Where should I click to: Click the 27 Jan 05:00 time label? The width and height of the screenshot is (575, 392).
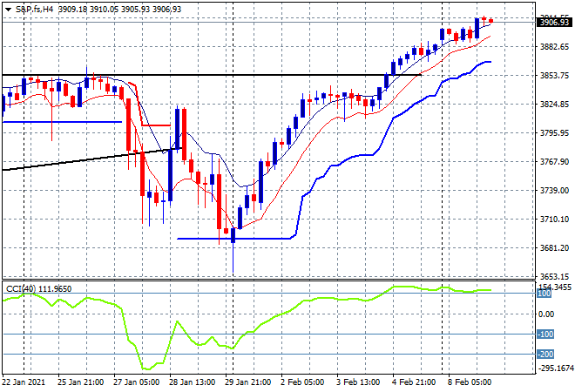click(136, 382)
